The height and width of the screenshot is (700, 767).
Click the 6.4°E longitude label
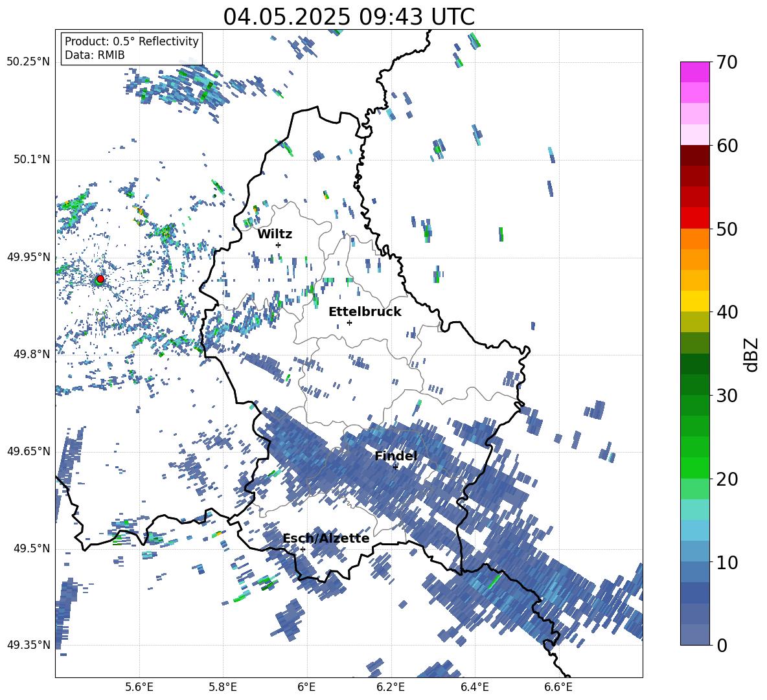click(474, 687)
